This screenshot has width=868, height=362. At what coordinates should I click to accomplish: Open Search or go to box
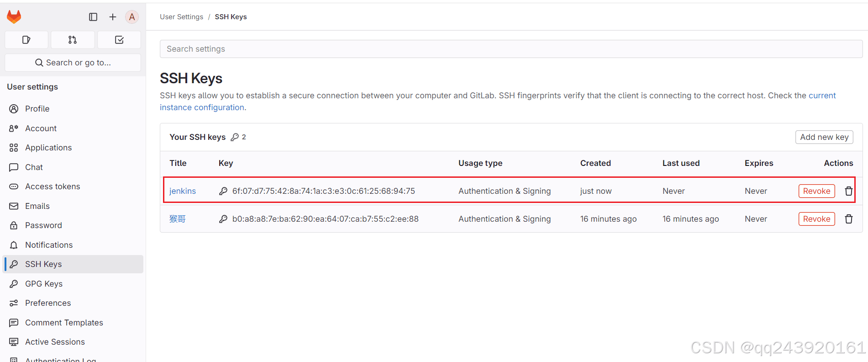tap(73, 63)
